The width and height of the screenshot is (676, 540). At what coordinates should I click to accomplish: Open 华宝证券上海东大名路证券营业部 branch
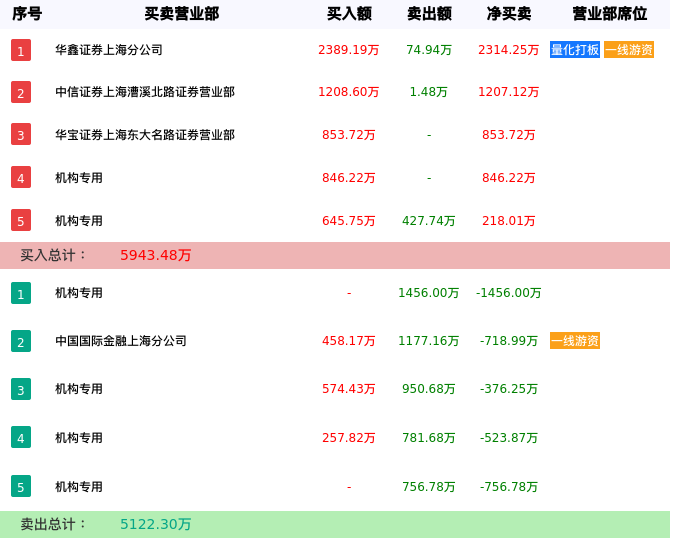click(x=145, y=135)
